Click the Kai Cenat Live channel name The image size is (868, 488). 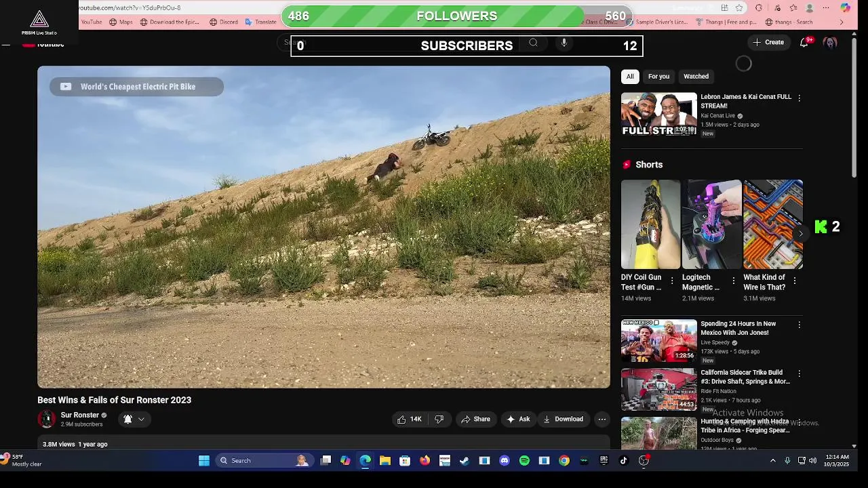pos(717,116)
